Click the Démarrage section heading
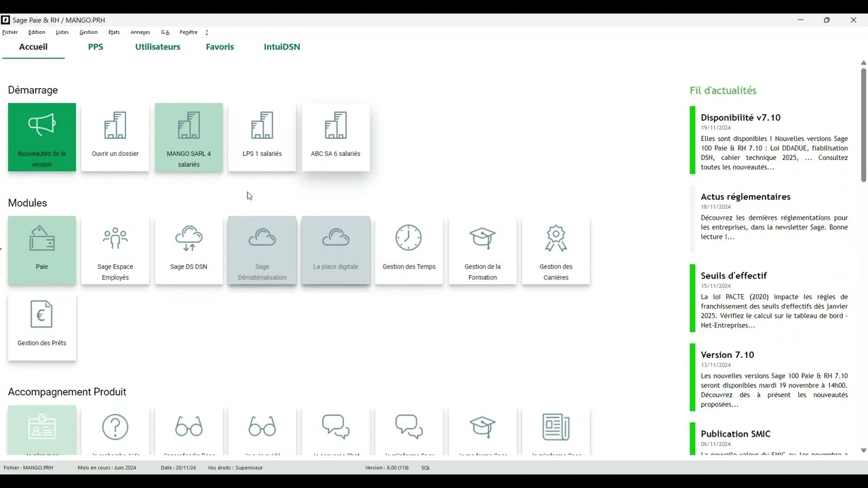 (x=33, y=90)
